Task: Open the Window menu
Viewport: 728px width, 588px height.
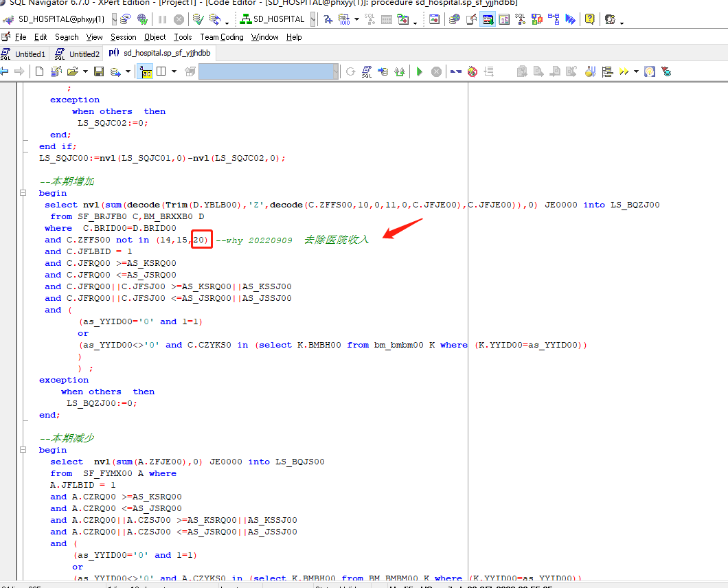Action: click(x=264, y=37)
